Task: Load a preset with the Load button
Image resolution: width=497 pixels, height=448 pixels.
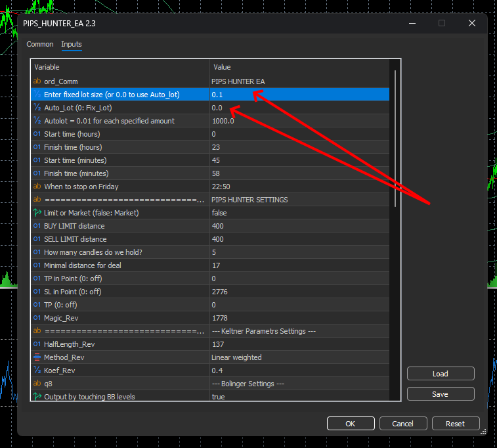Action: (x=441, y=374)
